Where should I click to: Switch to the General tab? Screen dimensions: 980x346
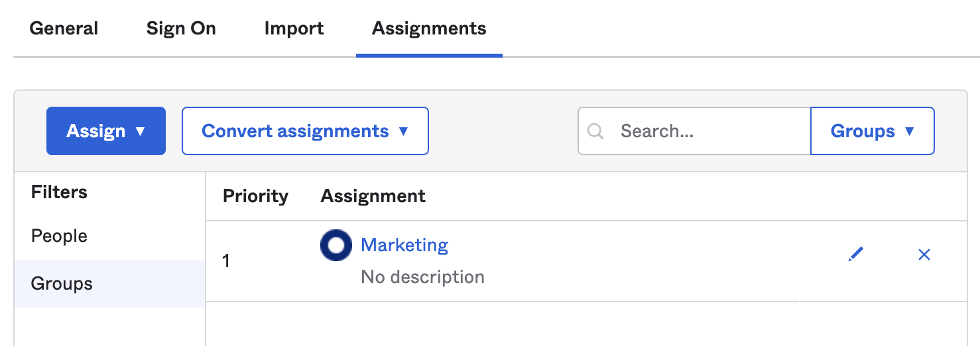[64, 29]
